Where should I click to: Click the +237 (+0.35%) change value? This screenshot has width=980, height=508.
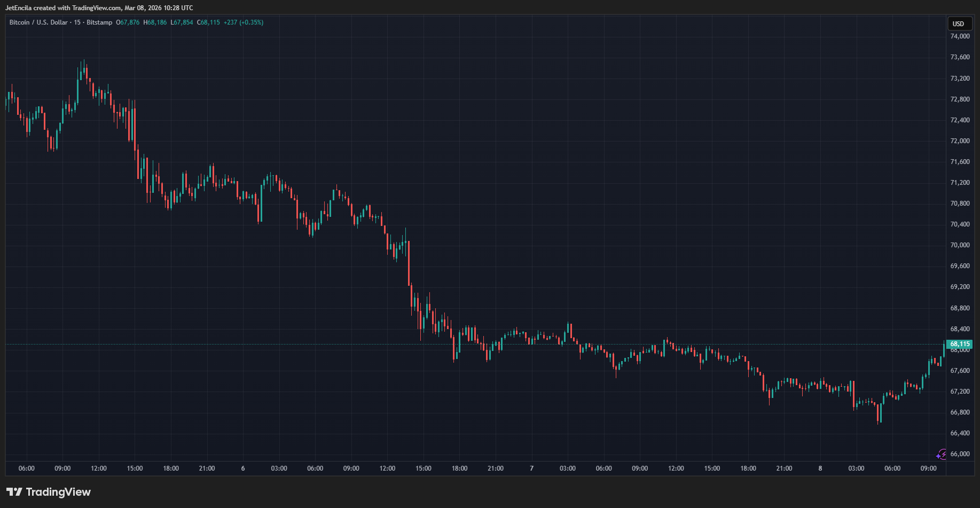(x=243, y=22)
